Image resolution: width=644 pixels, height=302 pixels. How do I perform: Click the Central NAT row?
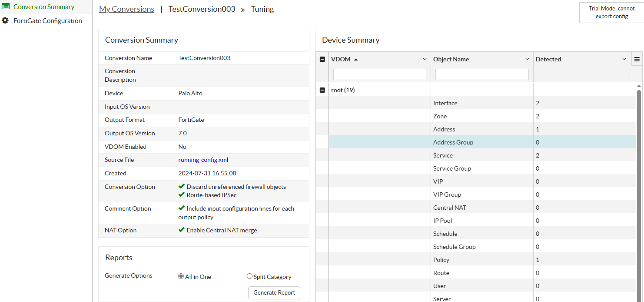pyautogui.click(x=475, y=208)
